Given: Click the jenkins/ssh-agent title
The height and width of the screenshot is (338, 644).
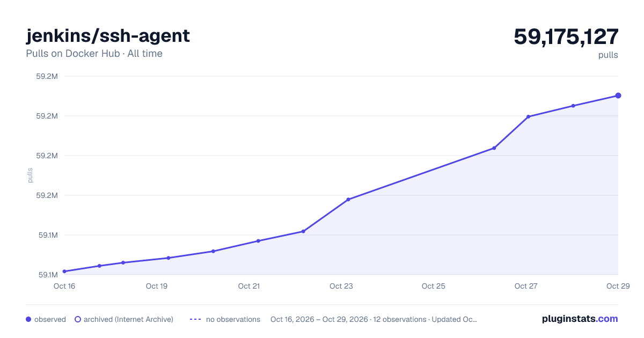Looking at the screenshot, I should pyautogui.click(x=108, y=35).
